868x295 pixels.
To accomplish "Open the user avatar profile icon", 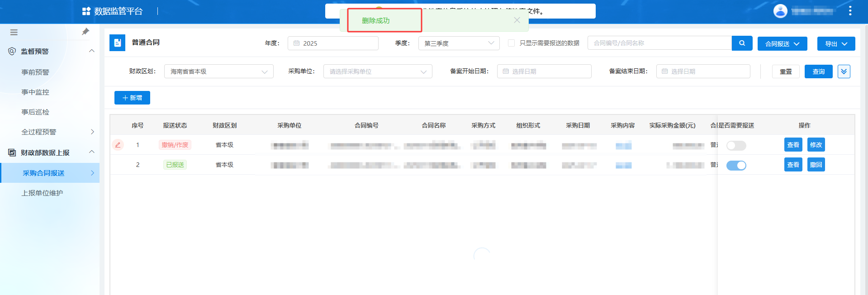I will [x=780, y=11].
